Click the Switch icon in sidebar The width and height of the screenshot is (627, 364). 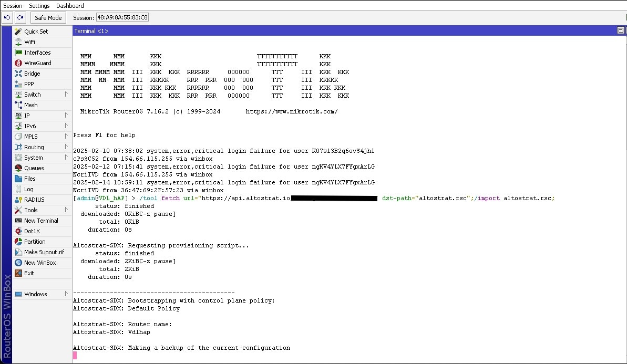tap(18, 95)
